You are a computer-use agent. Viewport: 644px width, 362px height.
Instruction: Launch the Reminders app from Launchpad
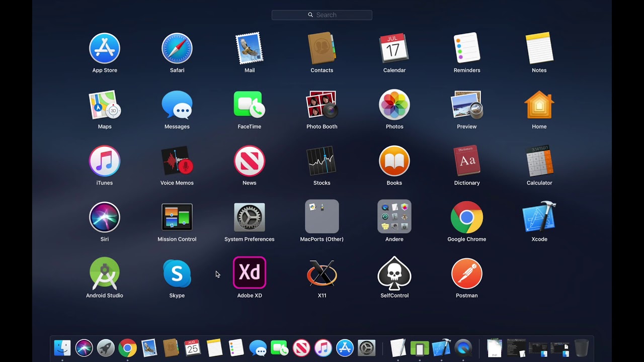(x=467, y=48)
